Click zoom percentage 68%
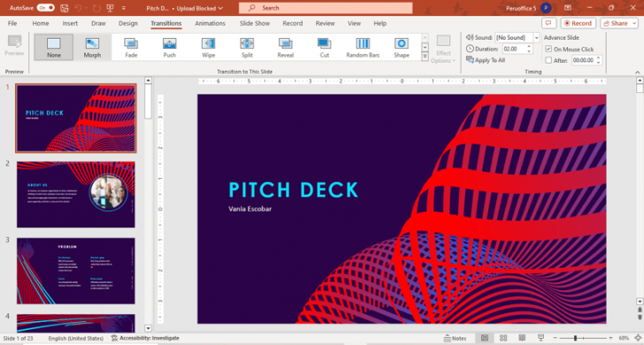 tap(624, 338)
